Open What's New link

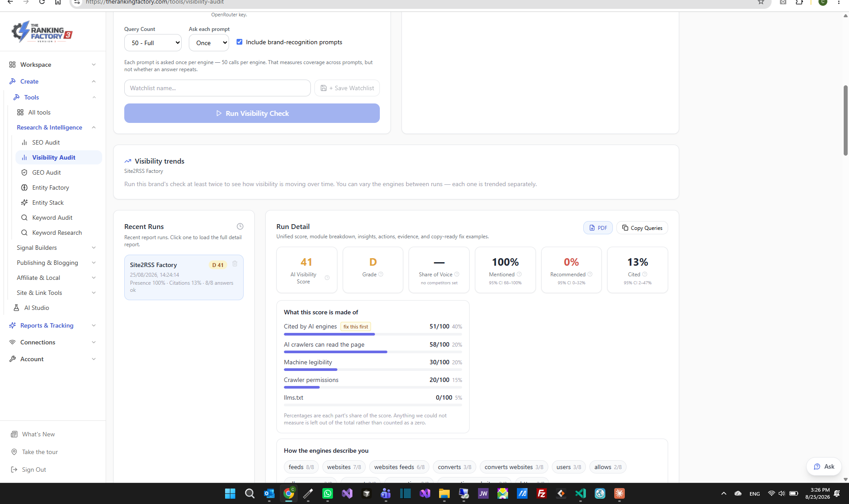pos(38,434)
